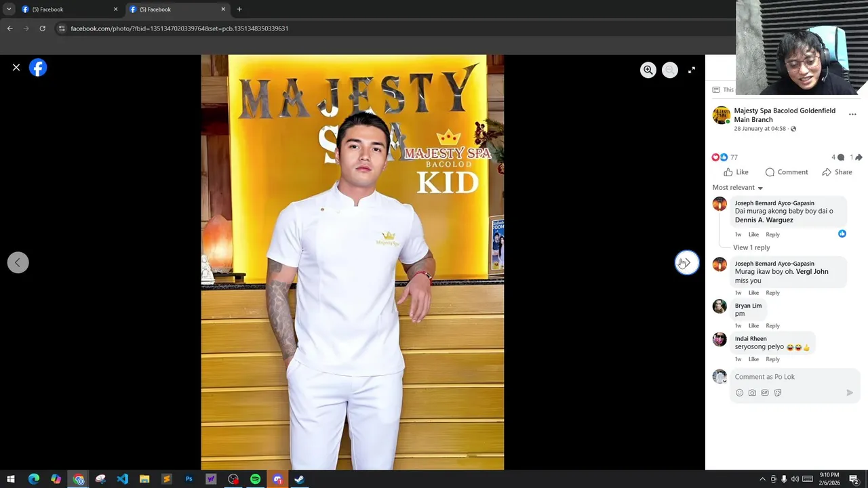
Task: Insert an emoji into comment
Action: coord(739,392)
